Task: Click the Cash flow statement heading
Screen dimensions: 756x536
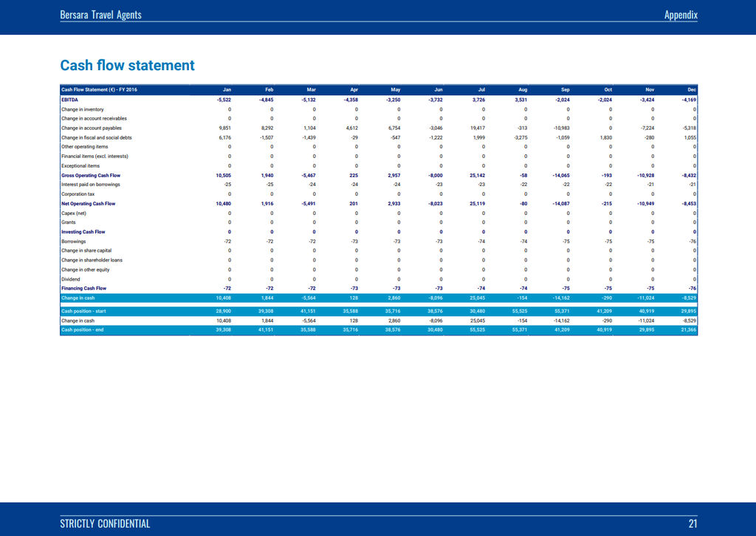Action: [127, 65]
